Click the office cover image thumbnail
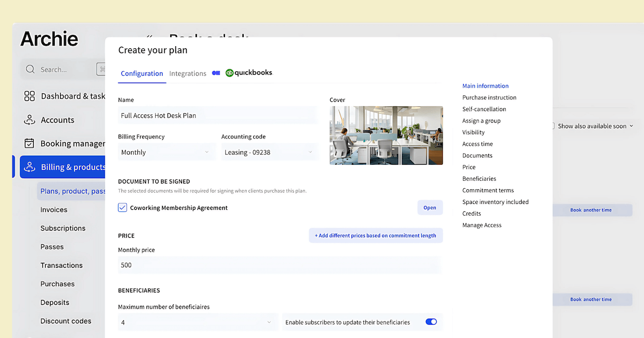 point(386,135)
